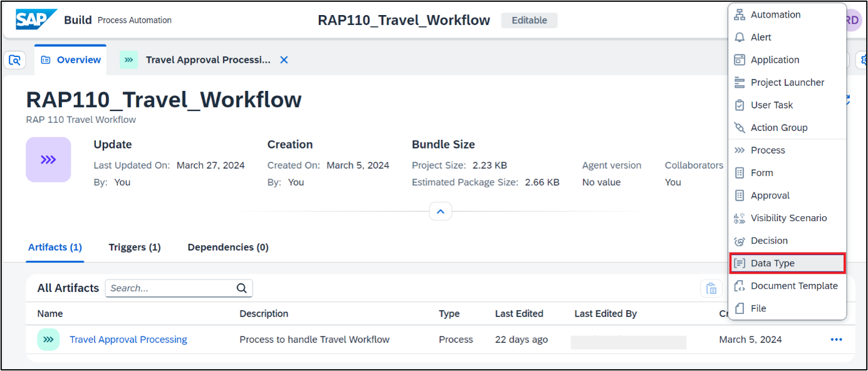Open the three-dot menu for Travel Approval Processing
The image size is (868, 371).
tap(836, 340)
